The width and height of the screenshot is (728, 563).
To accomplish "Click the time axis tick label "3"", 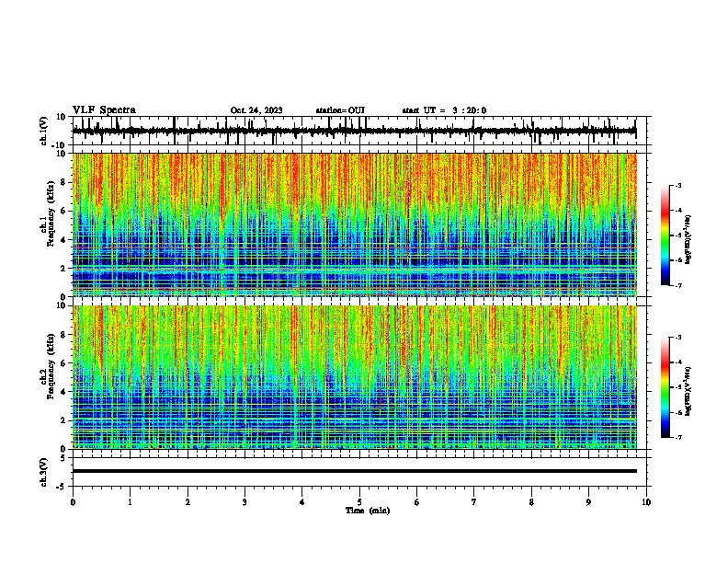I will click(245, 502).
